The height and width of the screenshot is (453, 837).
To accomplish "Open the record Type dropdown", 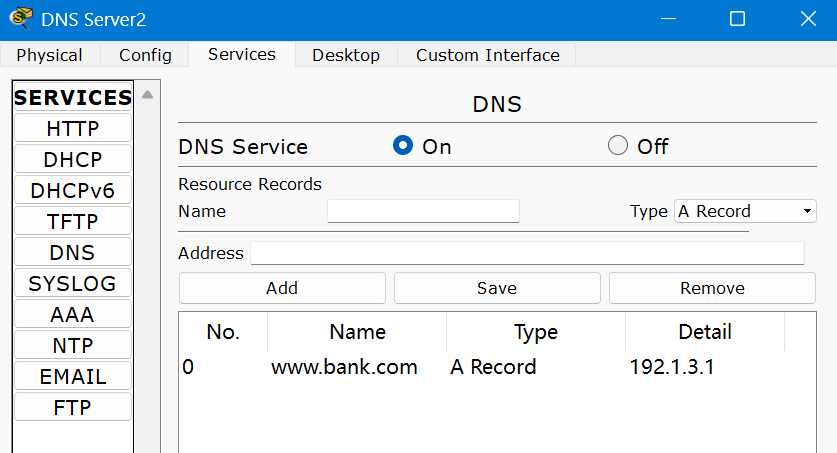I will tap(745, 211).
